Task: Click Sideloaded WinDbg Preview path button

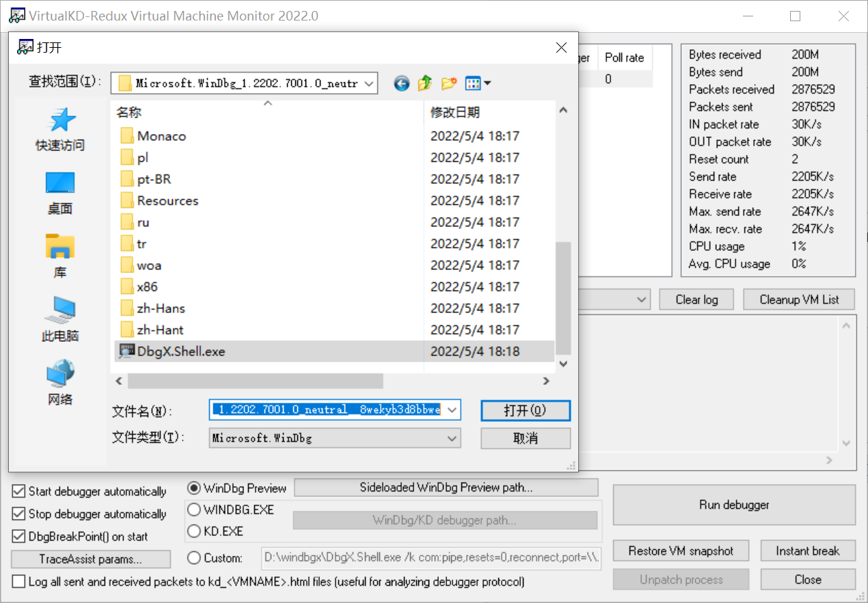Action: [x=446, y=487]
